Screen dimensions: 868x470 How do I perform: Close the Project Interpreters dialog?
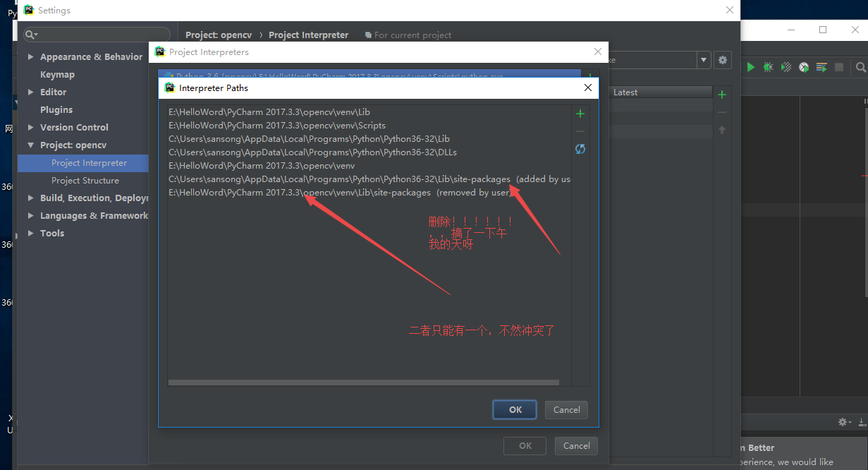point(598,52)
